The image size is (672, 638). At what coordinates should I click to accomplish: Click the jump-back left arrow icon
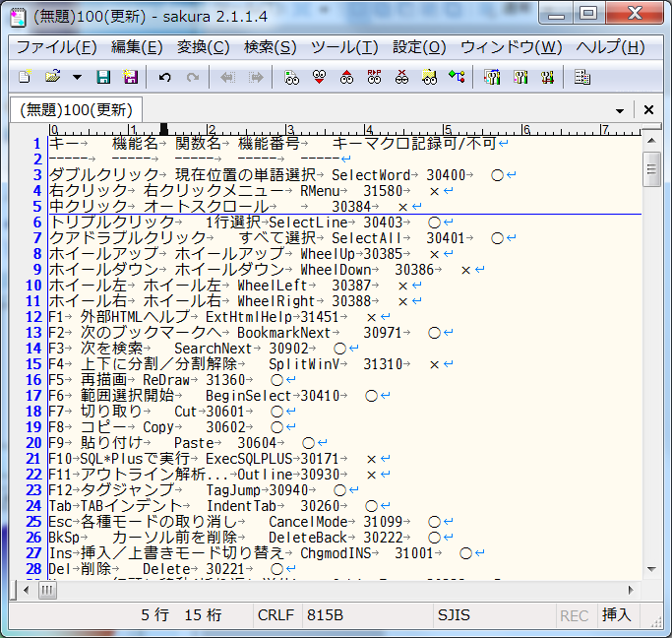pos(227,77)
